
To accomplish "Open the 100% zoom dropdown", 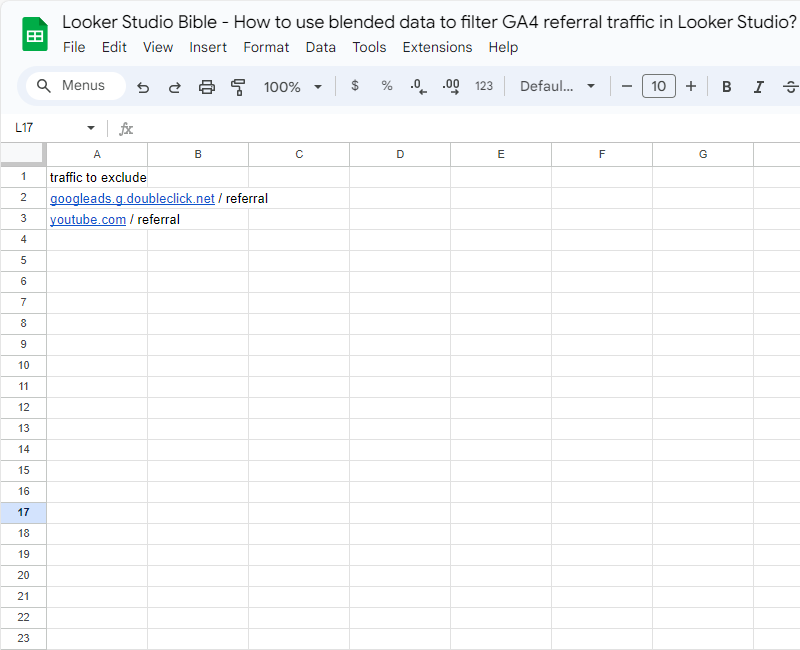I will (293, 87).
